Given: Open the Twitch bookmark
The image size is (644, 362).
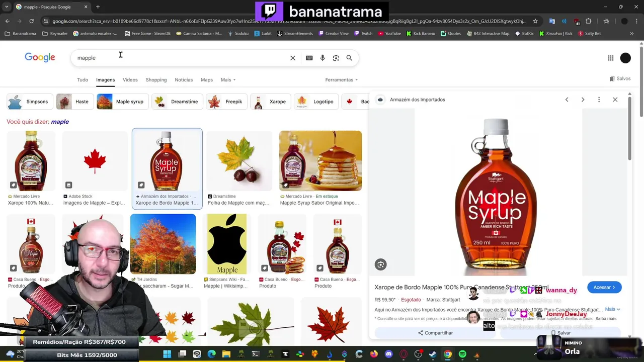Looking at the screenshot, I should (x=363, y=34).
